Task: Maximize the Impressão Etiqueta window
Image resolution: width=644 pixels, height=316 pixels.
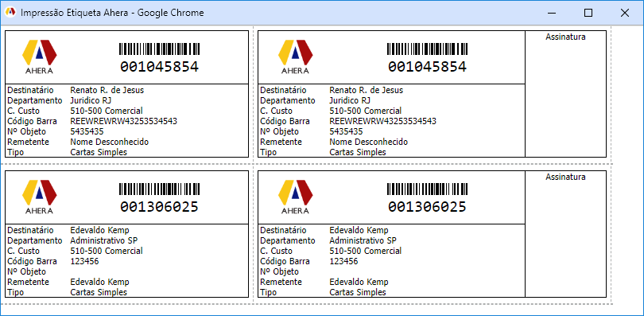Action: pyautogui.click(x=588, y=13)
